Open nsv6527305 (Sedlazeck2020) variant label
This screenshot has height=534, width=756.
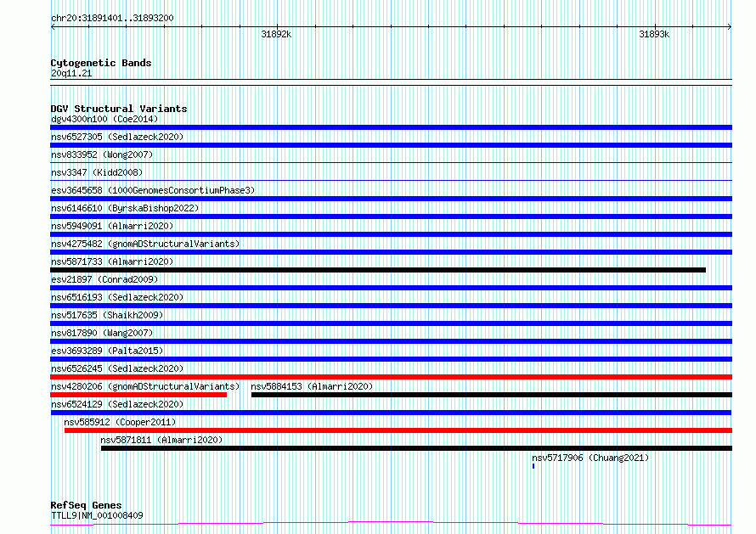(117, 137)
